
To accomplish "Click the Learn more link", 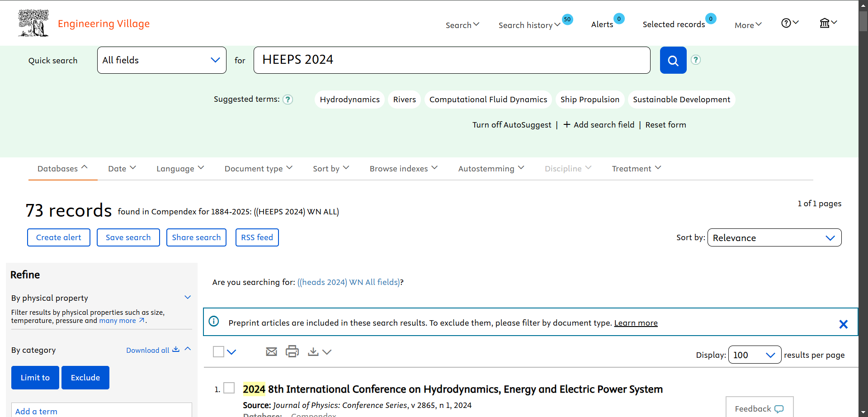I will (x=636, y=323).
